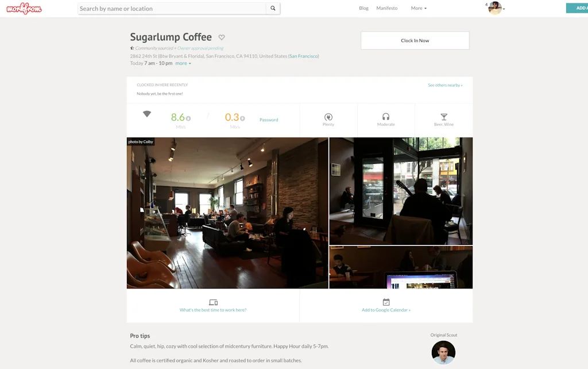This screenshot has width=588, height=369.
Task: Click the power outlets Plenty icon
Action: (x=328, y=117)
